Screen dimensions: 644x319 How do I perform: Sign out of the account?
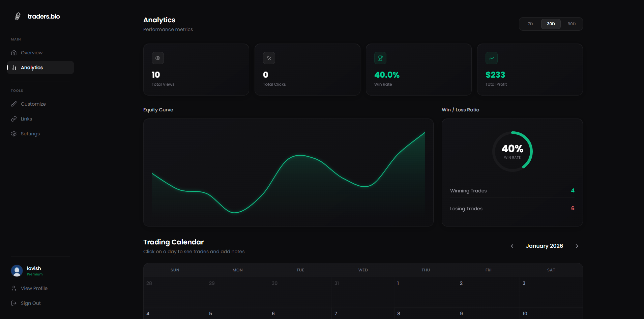(30, 303)
